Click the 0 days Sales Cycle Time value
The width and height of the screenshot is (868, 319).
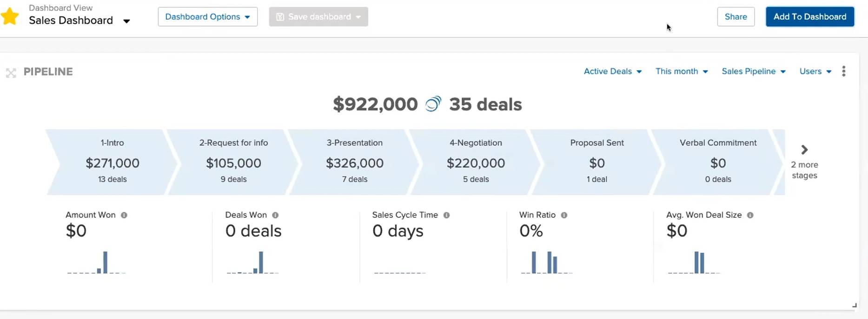click(x=398, y=231)
